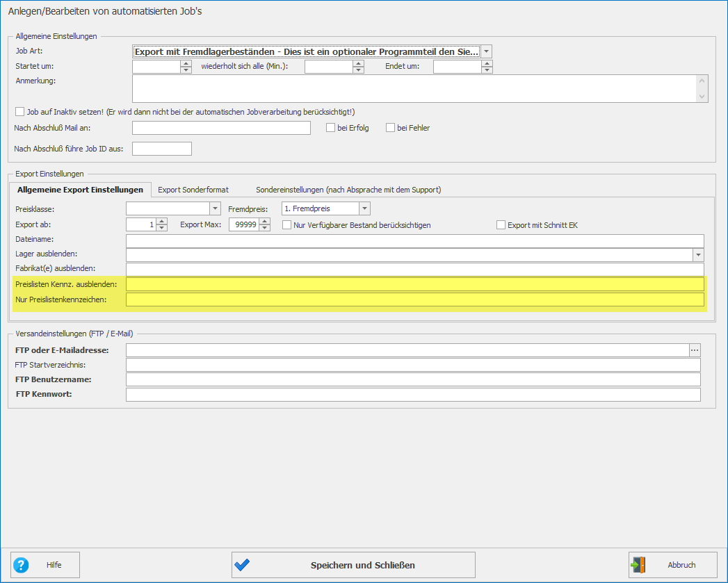Increase the Startet um time spinner

pos(186,64)
